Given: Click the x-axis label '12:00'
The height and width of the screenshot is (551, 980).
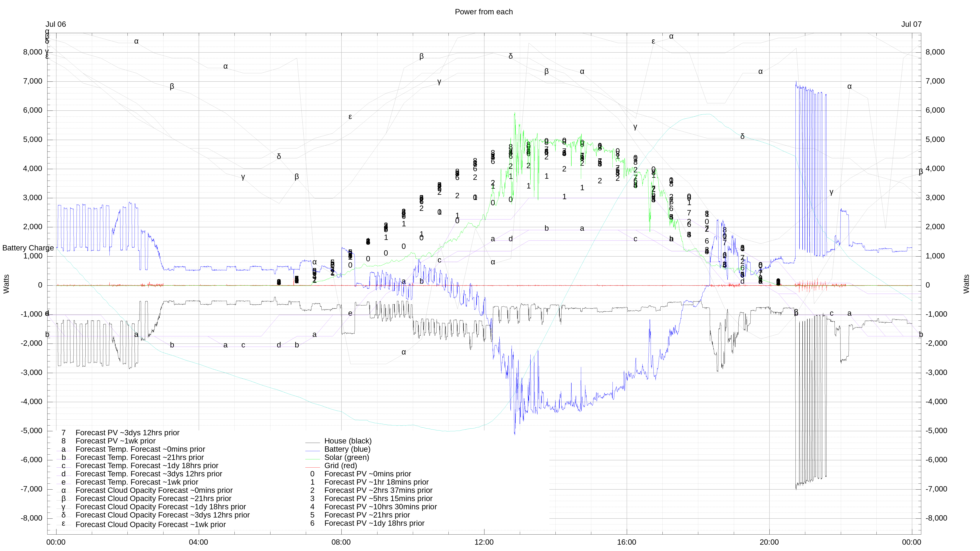Looking at the screenshot, I should pos(484,542).
